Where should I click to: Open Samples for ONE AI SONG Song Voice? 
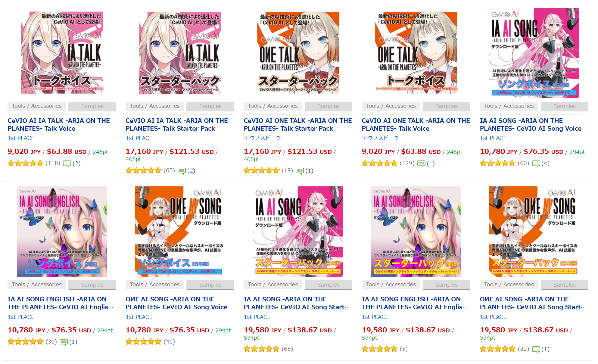[x=210, y=285]
